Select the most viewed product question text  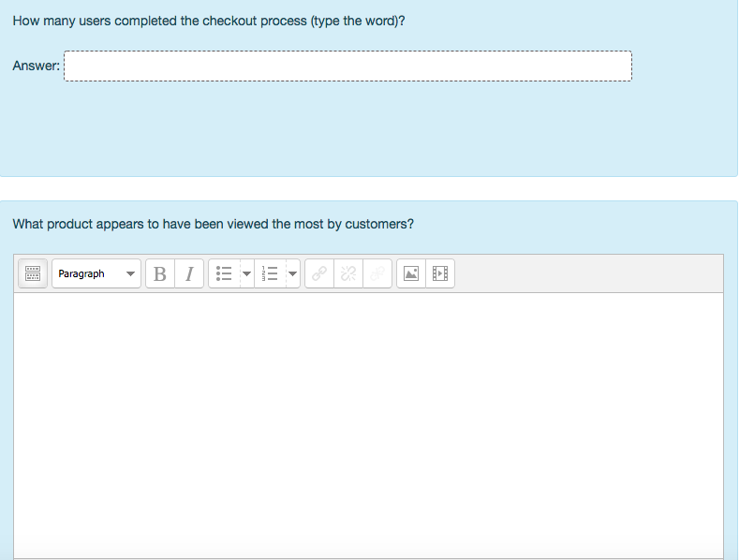(213, 224)
